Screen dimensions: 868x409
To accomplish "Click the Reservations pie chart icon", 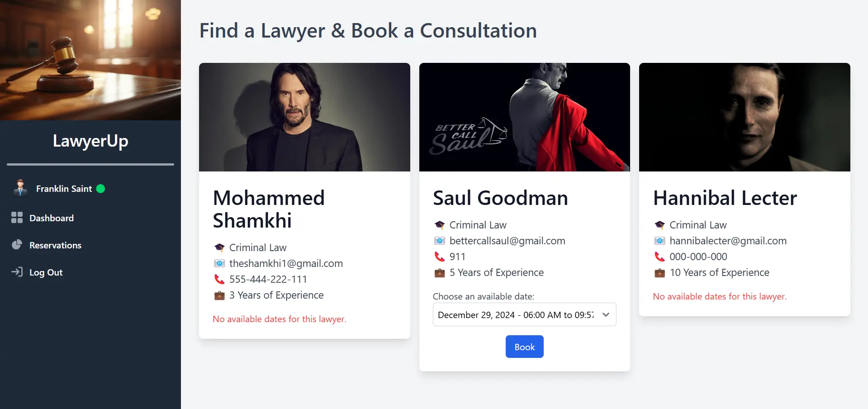I will [17, 245].
